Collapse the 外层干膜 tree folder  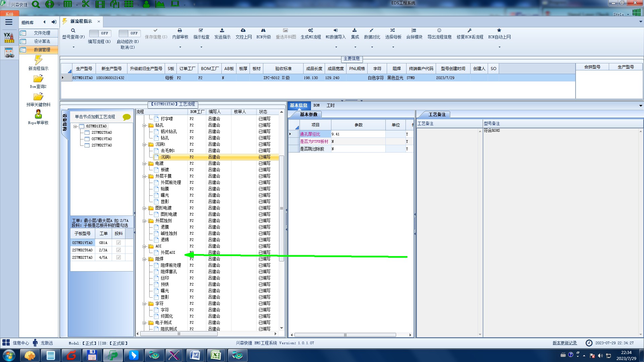point(144,176)
